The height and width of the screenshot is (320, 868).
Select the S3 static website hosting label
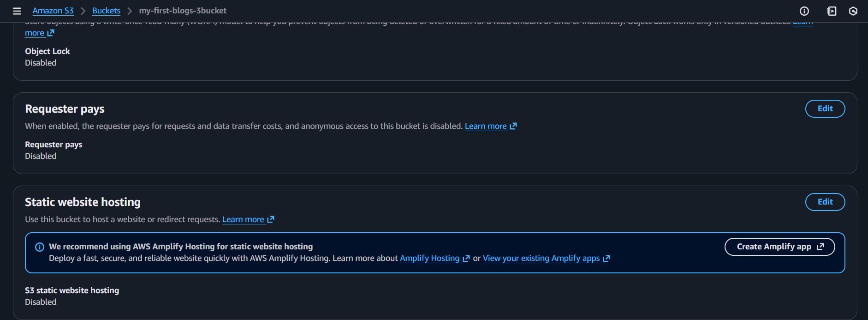[x=72, y=290]
